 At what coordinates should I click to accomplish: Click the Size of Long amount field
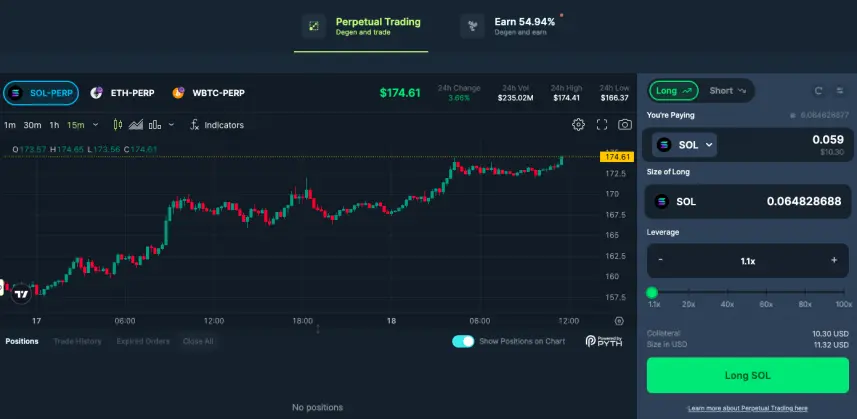tap(748, 202)
